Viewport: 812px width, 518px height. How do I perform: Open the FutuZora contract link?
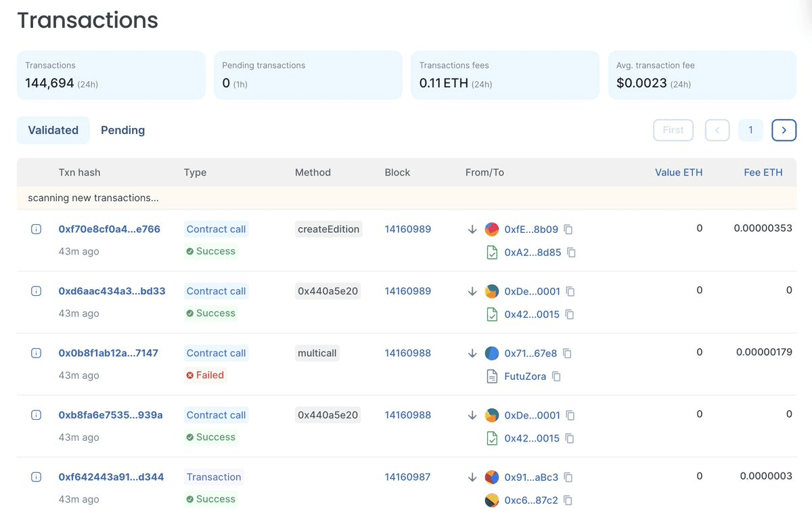click(x=525, y=376)
